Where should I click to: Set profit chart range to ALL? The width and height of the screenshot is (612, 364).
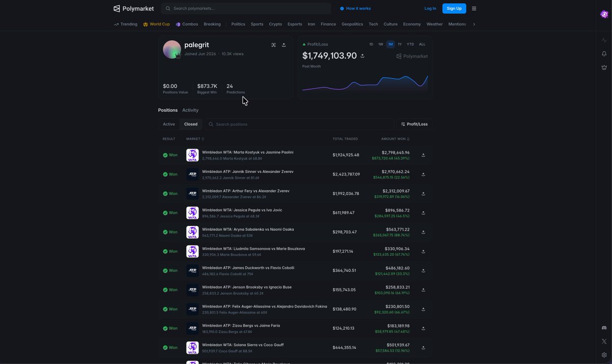(x=422, y=44)
